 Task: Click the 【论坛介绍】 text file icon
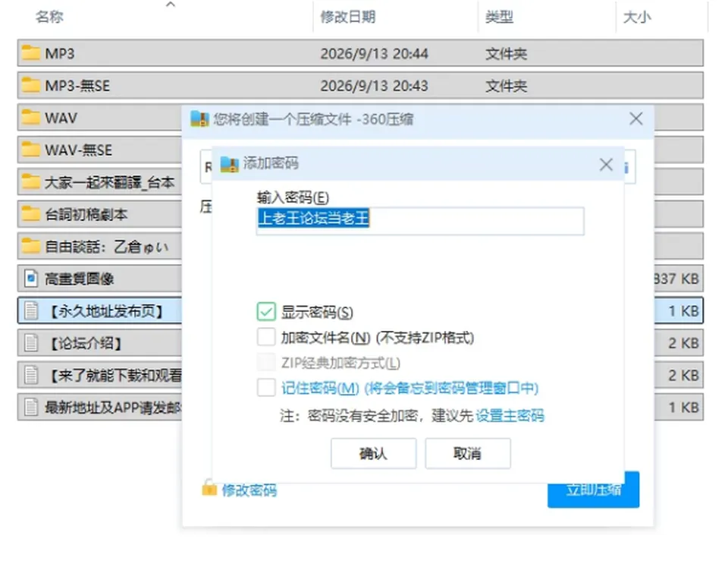[30, 343]
